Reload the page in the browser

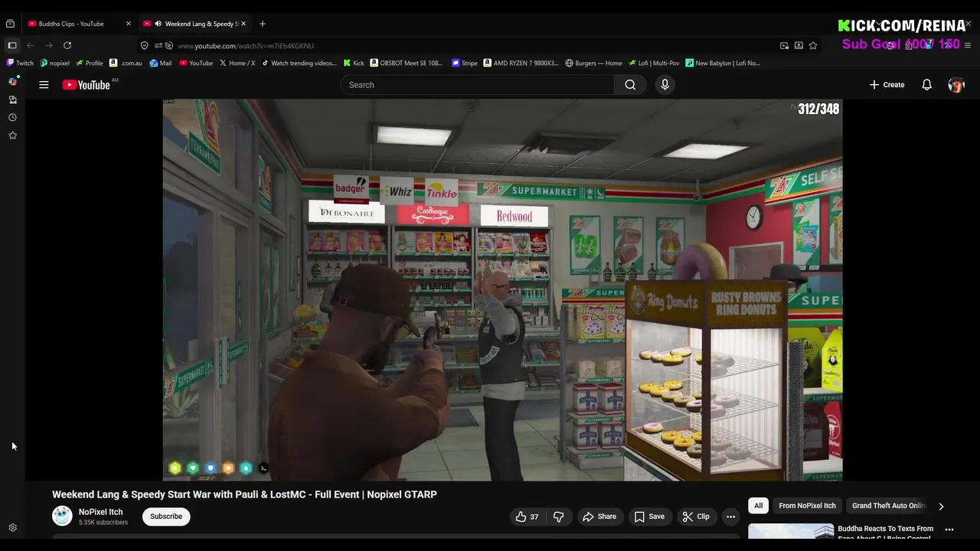pyautogui.click(x=67, y=46)
